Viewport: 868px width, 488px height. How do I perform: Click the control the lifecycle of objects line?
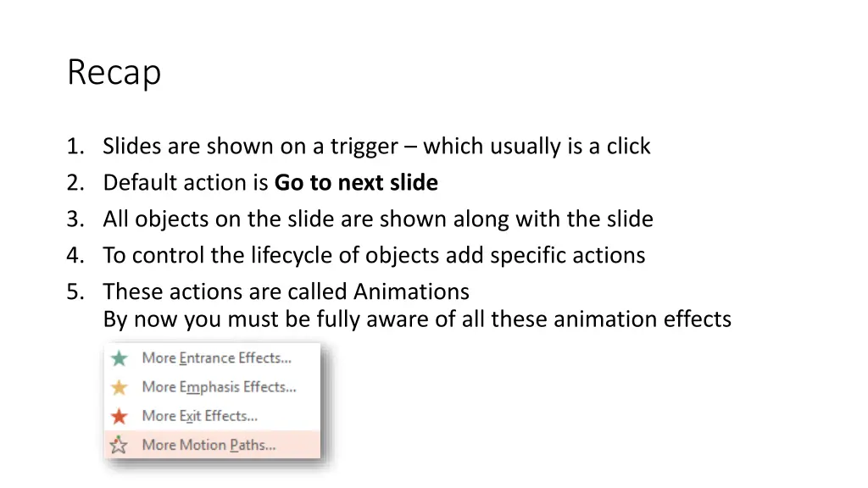[x=374, y=256]
